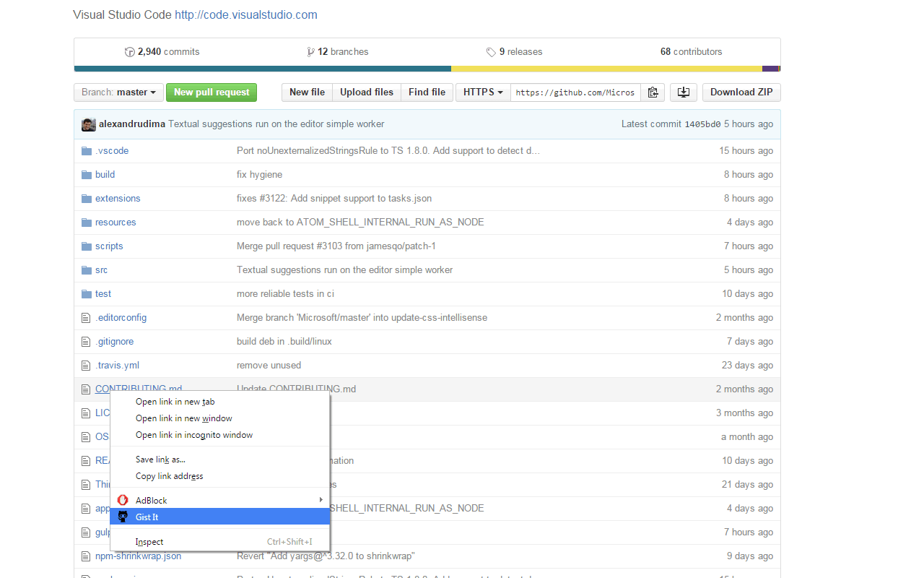Click the resources folder icon
The image size is (924, 578).
pos(87,223)
